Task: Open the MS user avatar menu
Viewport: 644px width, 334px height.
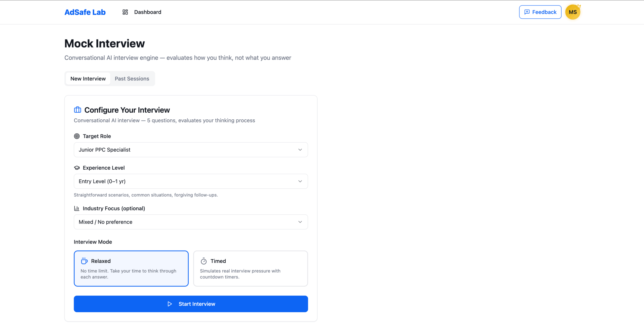Action: coord(573,12)
